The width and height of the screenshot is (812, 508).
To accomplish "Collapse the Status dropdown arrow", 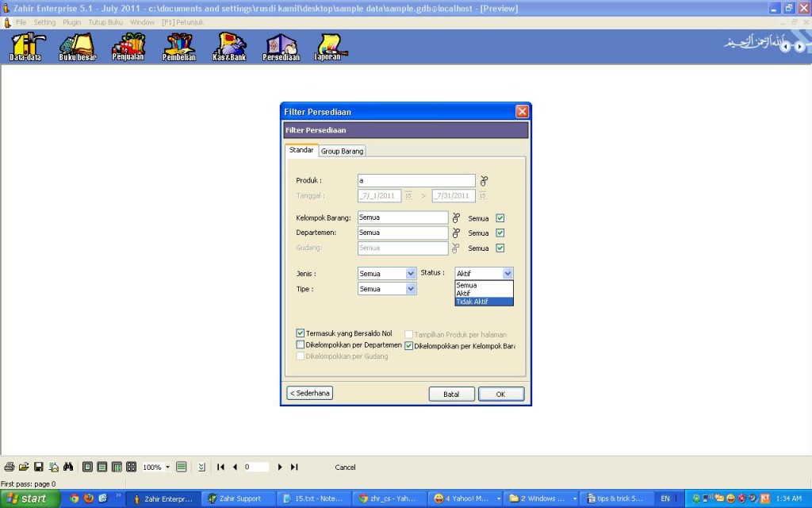I will (507, 273).
